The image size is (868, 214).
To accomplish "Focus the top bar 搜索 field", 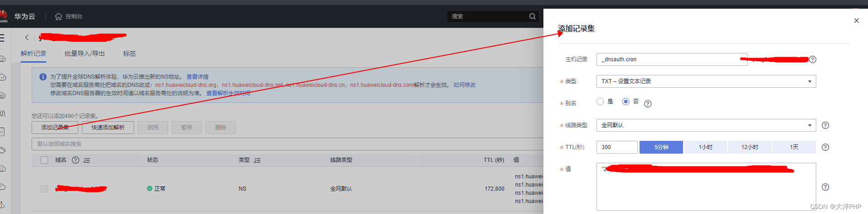I will point(488,16).
